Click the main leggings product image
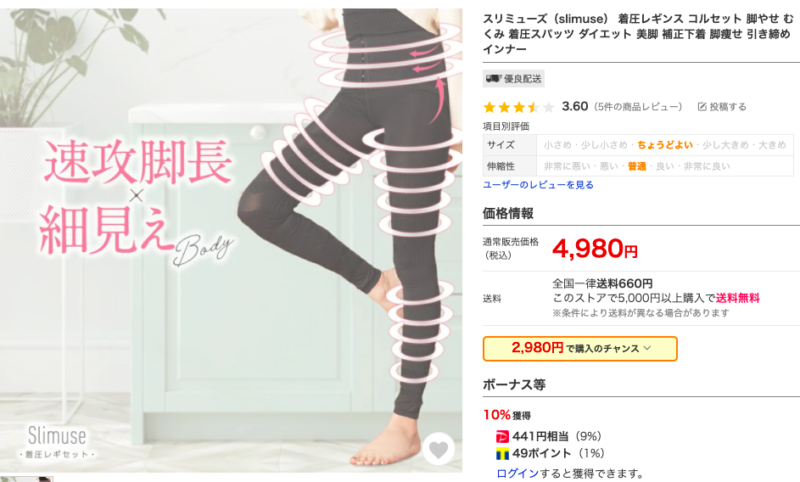The image size is (800, 482). (231, 240)
